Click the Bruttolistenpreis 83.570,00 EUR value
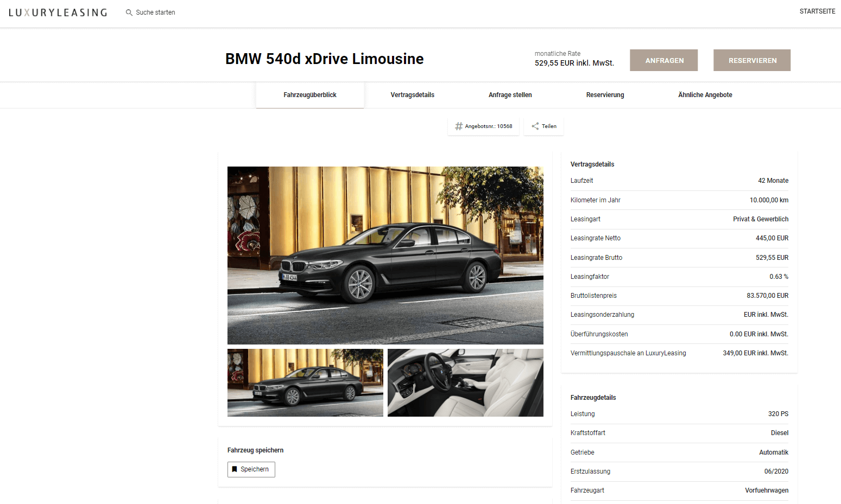The height and width of the screenshot is (504, 841). tap(768, 296)
